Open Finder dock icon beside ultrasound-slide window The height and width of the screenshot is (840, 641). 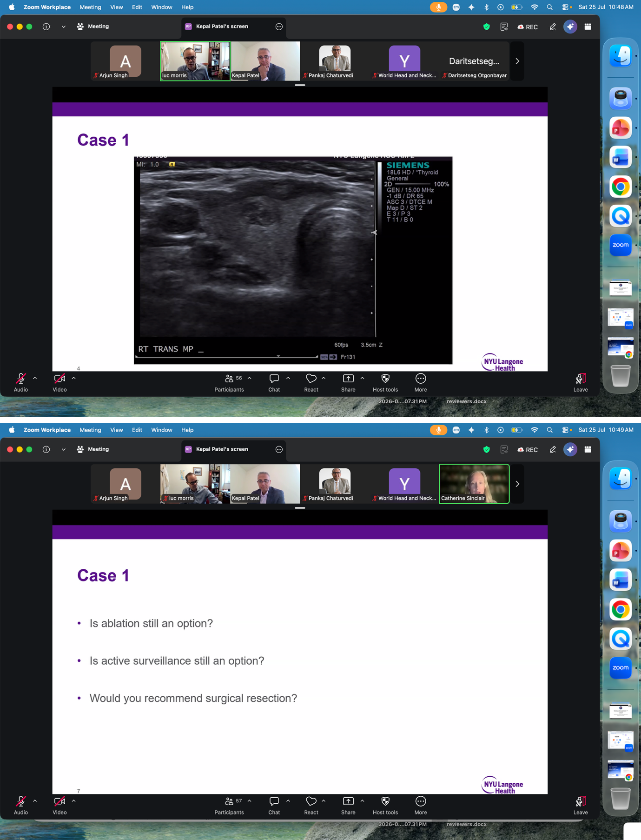coord(621,56)
